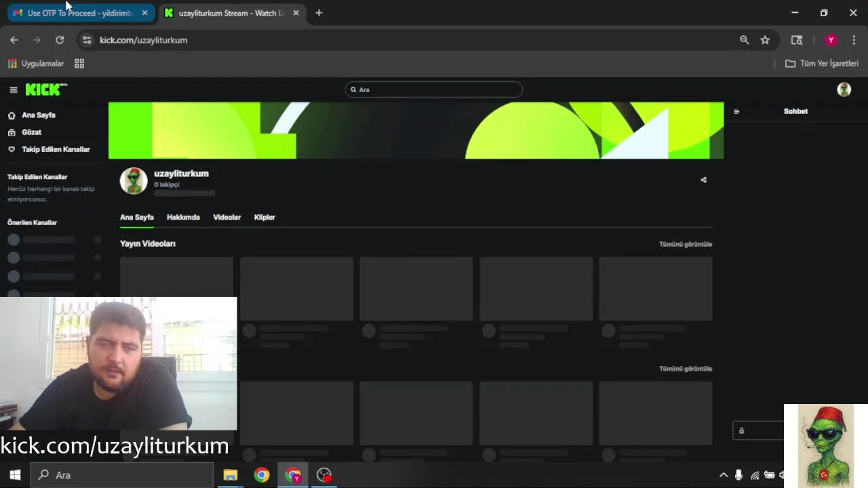Image resolution: width=868 pixels, height=488 pixels.
Task: Click the Windows taskbar search box Ara
Action: click(122, 475)
